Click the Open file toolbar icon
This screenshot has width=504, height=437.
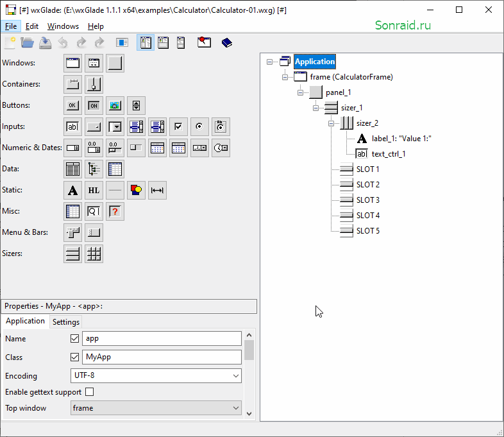pos(28,42)
